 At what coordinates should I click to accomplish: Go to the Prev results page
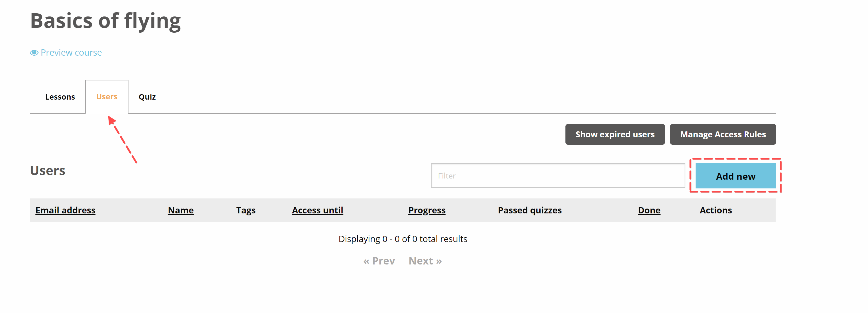coord(379,261)
